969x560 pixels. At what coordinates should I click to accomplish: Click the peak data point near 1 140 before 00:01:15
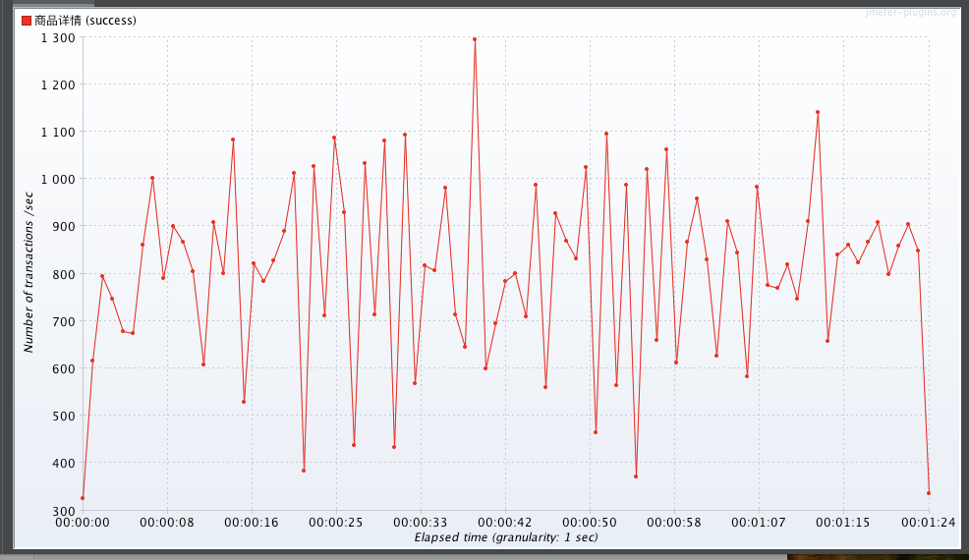818,113
